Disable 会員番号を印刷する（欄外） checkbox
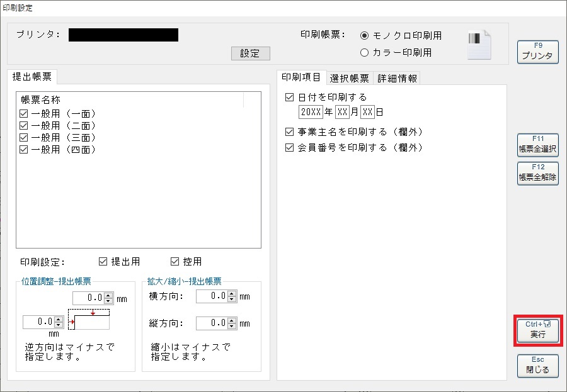The height and width of the screenshot is (392, 567). point(290,148)
